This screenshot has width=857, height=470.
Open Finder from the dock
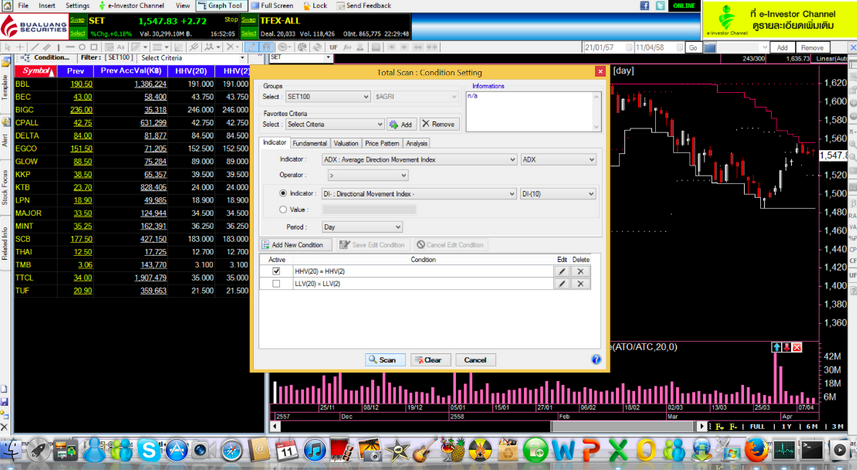coord(10,451)
